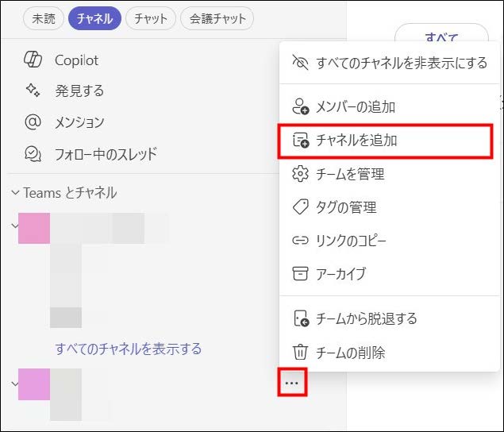Toggle the 会議チャット filter pill

point(217,18)
